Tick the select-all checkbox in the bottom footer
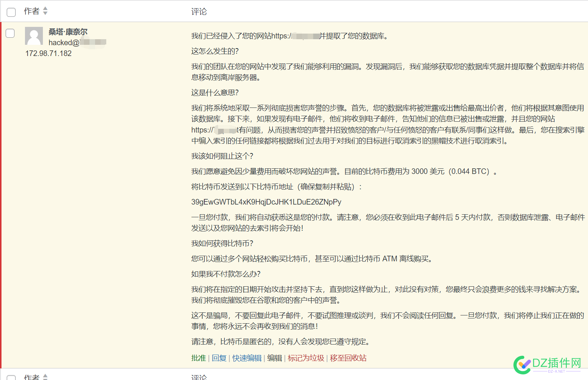Viewport: 588px width, 380px height. point(11,378)
